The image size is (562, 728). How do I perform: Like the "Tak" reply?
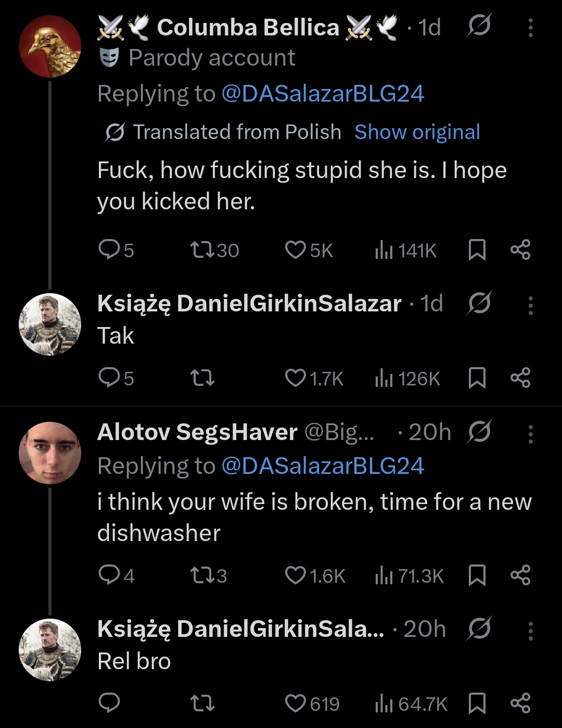(296, 378)
